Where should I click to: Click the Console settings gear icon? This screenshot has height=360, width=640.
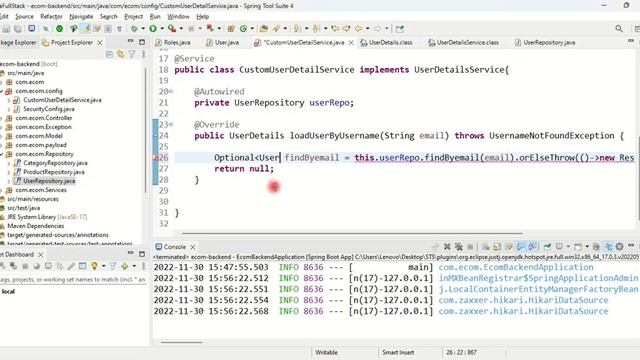coord(620,247)
